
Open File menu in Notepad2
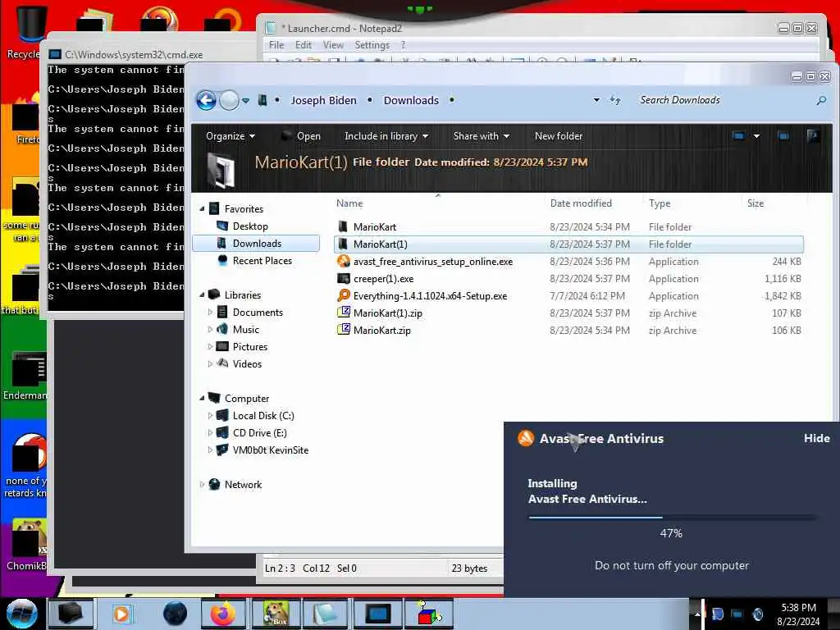pos(276,45)
